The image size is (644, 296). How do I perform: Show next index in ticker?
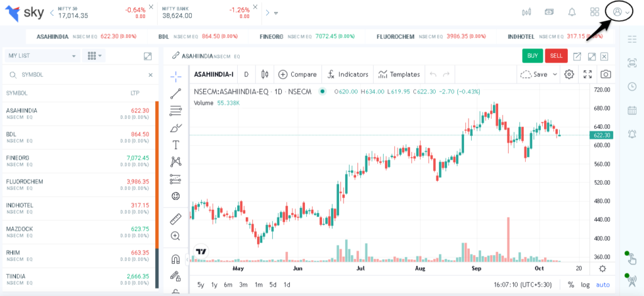[x=267, y=13]
